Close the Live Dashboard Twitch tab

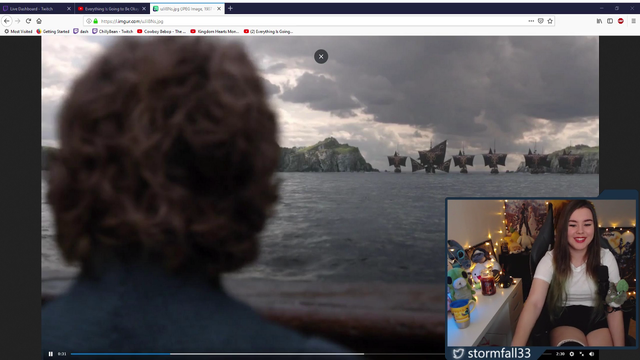tap(69, 9)
